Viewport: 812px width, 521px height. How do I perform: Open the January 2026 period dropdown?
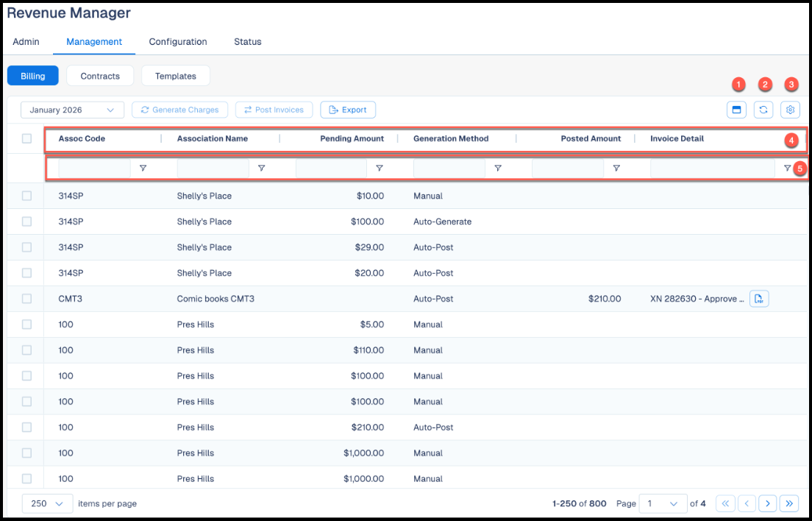(x=73, y=110)
